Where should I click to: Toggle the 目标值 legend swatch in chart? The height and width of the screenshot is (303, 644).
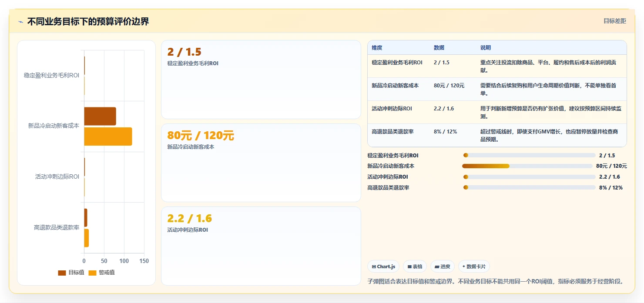tap(62, 273)
